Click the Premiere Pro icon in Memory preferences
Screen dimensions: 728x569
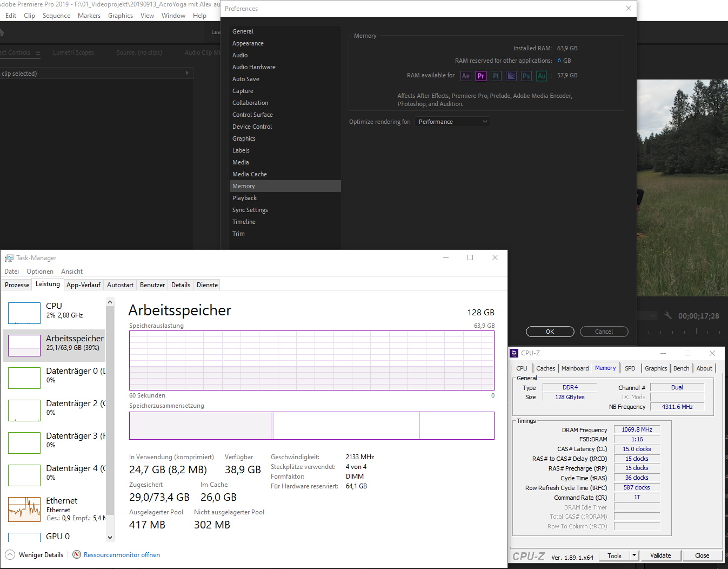pyautogui.click(x=481, y=76)
